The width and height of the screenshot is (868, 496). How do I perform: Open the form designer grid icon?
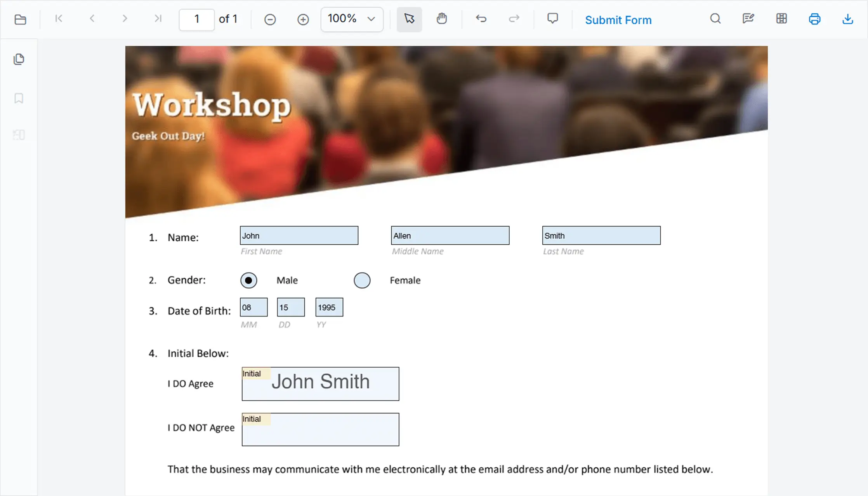click(x=781, y=19)
